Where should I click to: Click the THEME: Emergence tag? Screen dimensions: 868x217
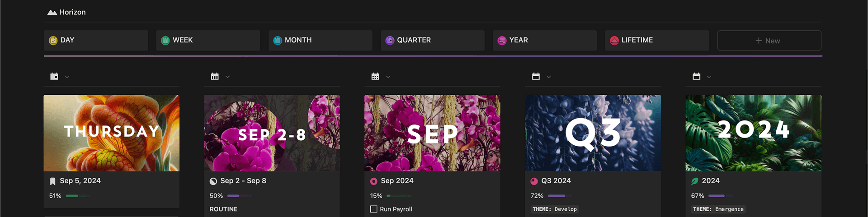[x=718, y=209]
